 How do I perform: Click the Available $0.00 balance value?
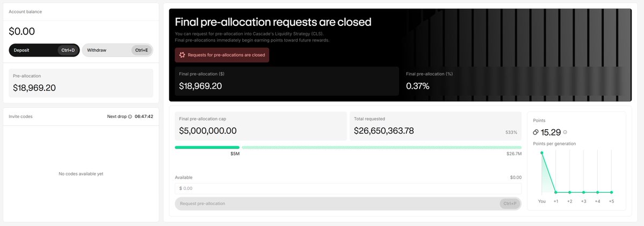pyautogui.click(x=515, y=177)
